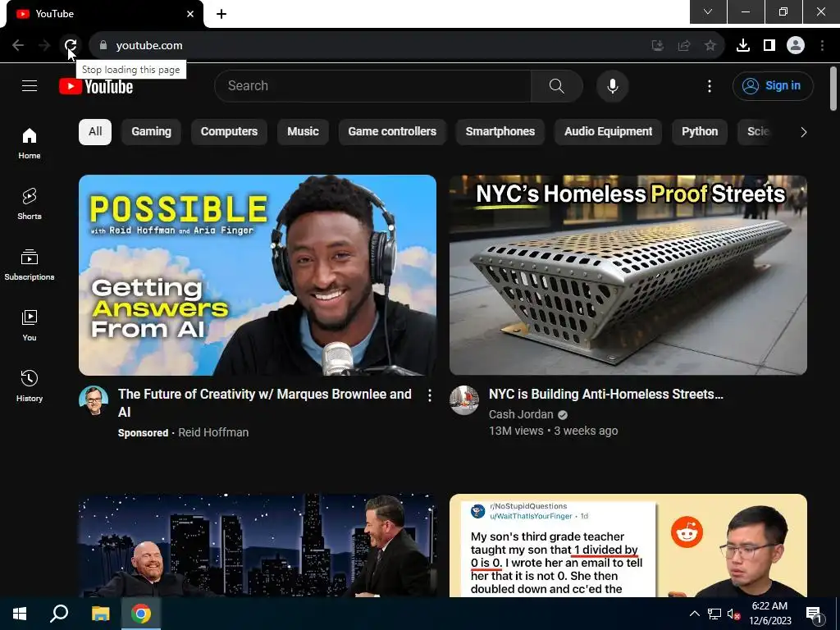Select the Python filter chip

700,132
